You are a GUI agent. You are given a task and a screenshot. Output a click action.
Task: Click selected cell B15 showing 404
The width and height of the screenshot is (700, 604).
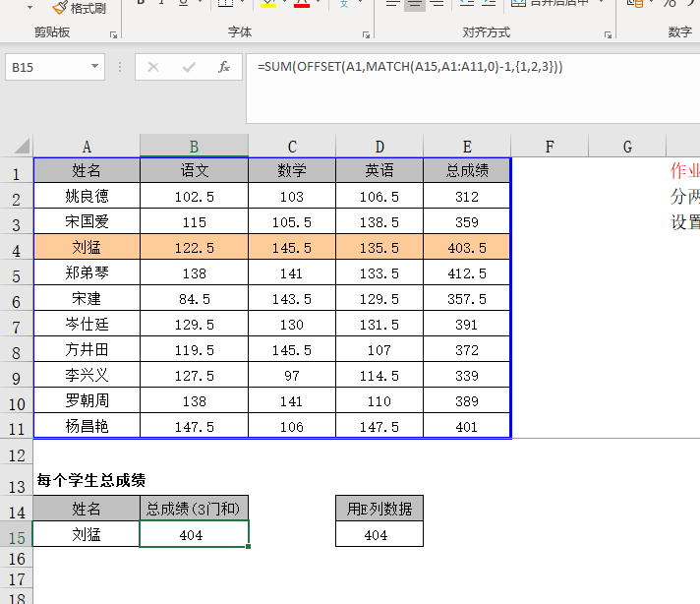click(195, 534)
